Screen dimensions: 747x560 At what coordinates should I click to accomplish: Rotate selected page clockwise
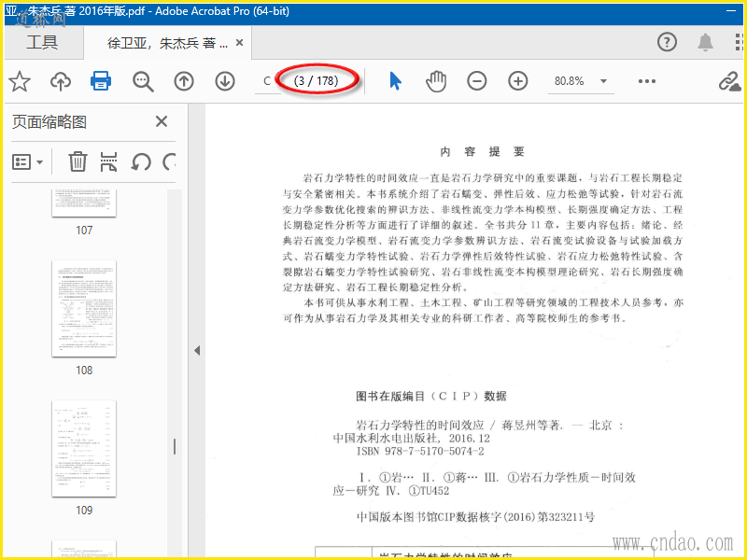[169, 161]
